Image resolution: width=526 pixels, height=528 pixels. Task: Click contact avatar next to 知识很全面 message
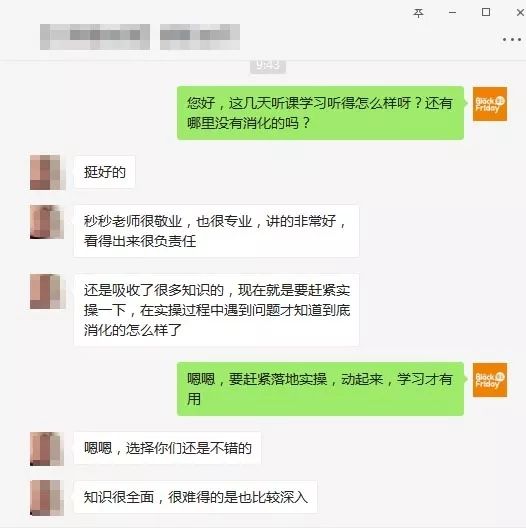[47, 498]
